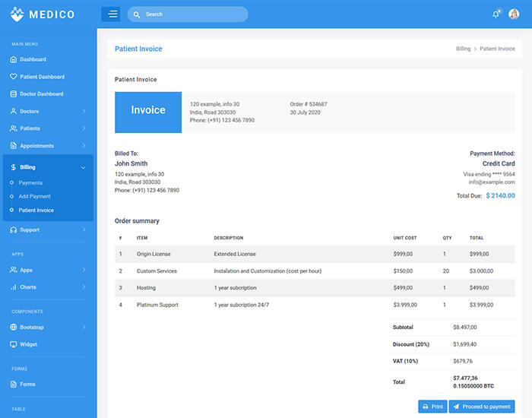Expand the Doctors submenu
The width and height of the screenshot is (532, 418).
(84, 112)
